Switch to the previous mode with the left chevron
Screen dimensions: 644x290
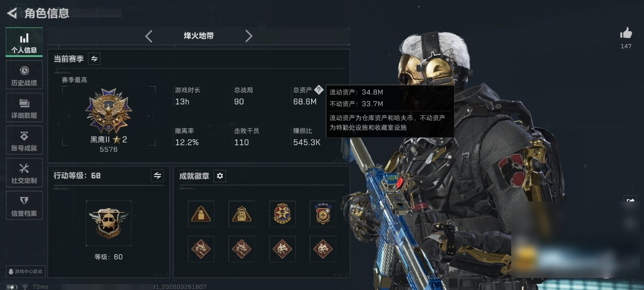click(x=149, y=36)
